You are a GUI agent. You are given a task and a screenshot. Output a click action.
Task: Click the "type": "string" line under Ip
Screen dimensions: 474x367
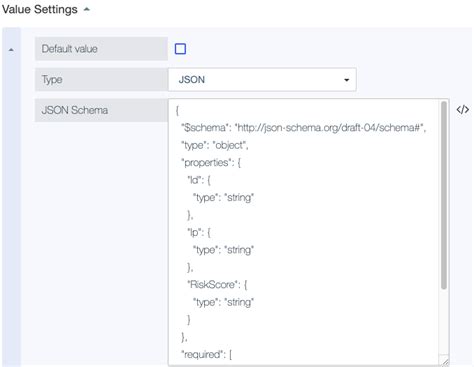click(x=223, y=250)
